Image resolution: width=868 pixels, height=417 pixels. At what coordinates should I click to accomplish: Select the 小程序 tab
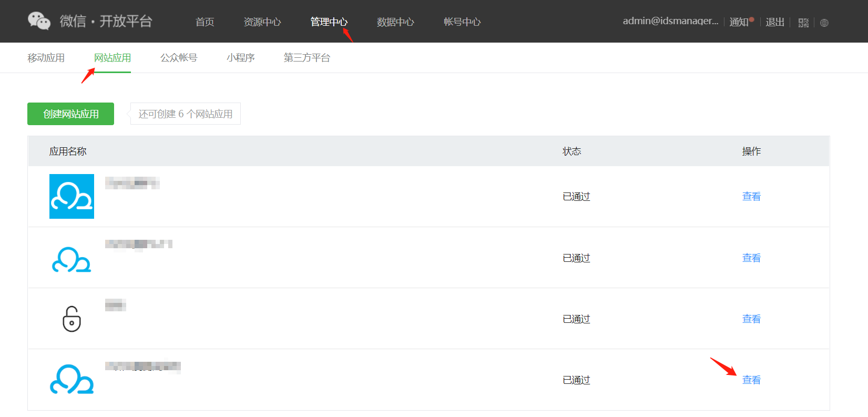pos(240,58)
